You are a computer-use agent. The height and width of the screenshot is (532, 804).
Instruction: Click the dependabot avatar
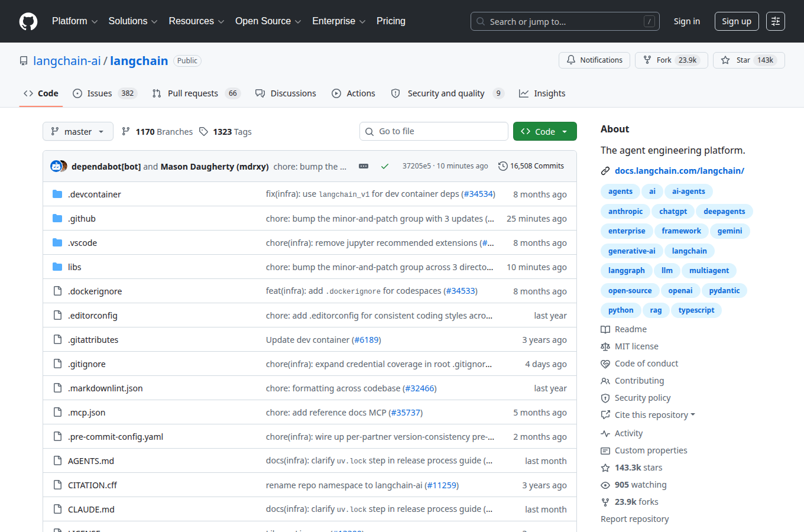56,166
